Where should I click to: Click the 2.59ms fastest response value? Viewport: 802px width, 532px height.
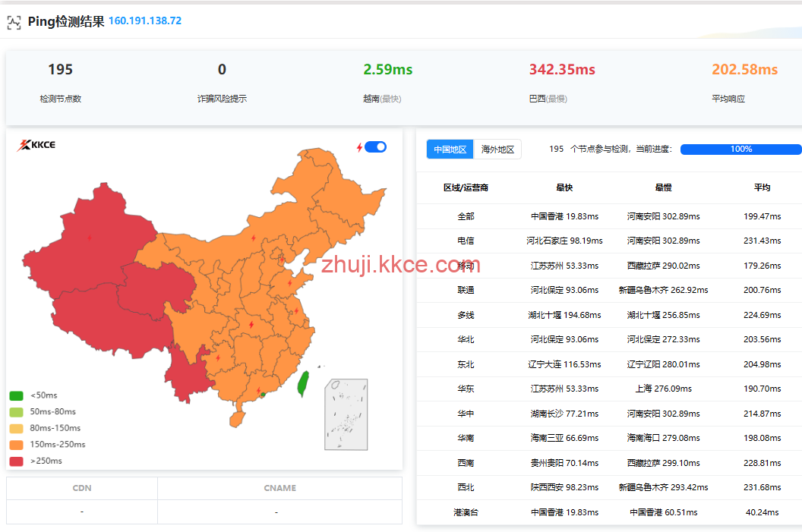point(387,70)
